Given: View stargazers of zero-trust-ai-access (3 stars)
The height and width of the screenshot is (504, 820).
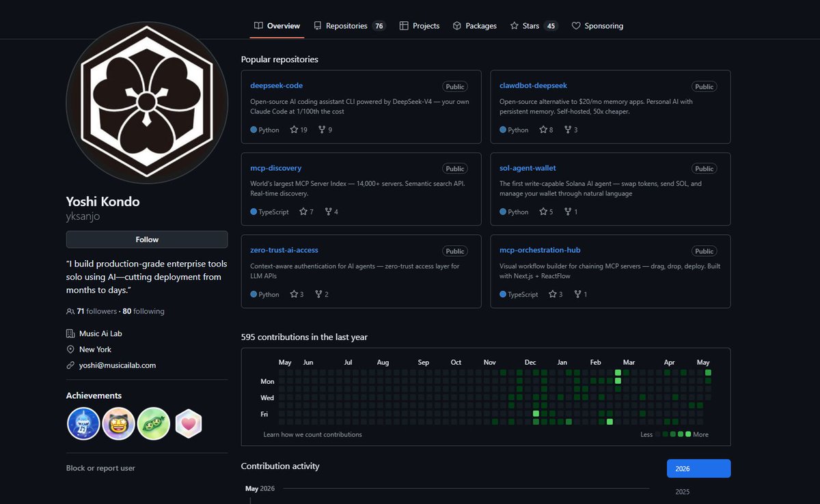Looking at the screenshot, I should pos(297,294).
